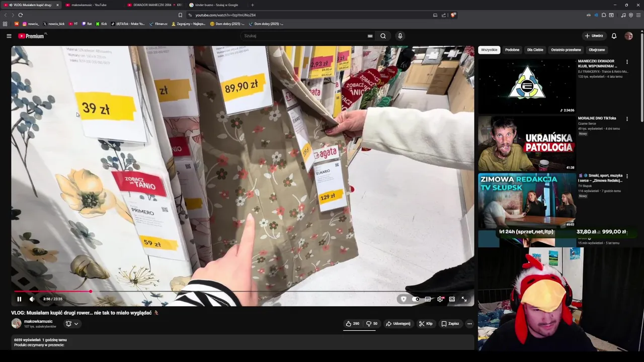The image size is (644, 362).
Task: Expand the video description box
Action: 243,342
